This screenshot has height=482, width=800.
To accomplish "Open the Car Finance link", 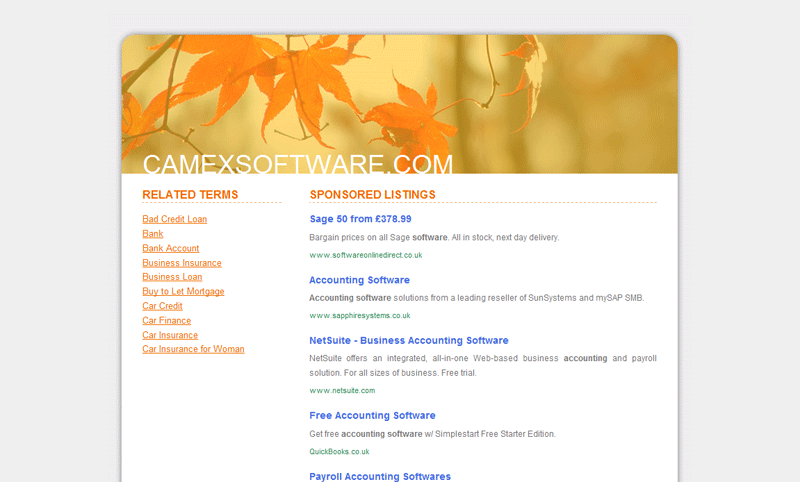I will [166, 321].
